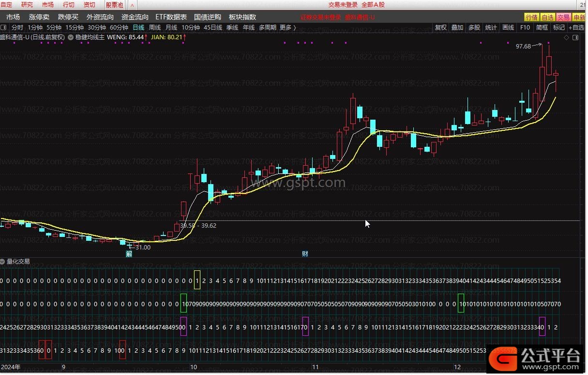The height and width of the screenshot is (375, 588).
Task: Add stock with the +自选 button
Action: [x=577, y=28]
